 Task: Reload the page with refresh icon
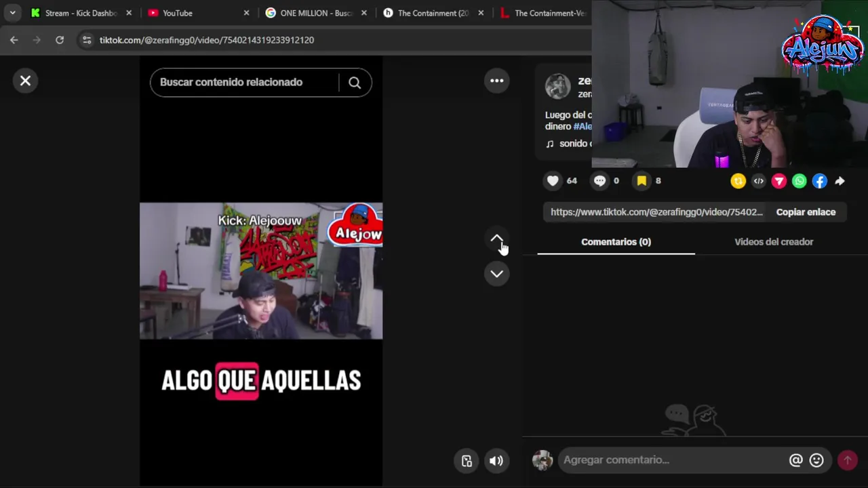pos(60,40)
